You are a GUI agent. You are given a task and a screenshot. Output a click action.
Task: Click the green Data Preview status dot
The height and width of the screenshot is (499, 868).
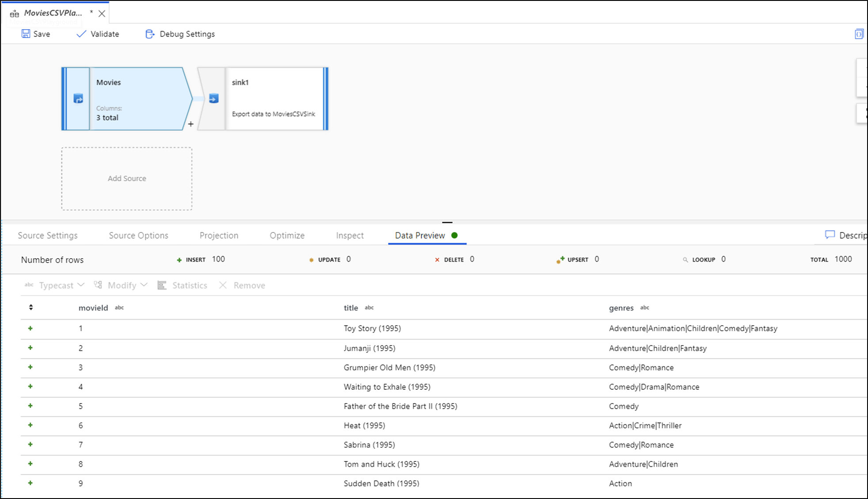tap(456, 235)
